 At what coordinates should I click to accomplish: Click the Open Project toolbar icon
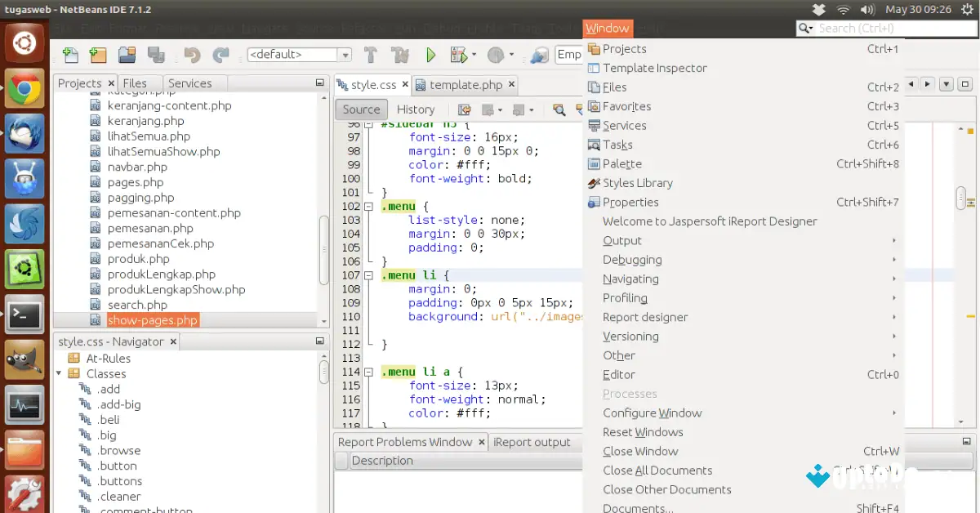127,55
